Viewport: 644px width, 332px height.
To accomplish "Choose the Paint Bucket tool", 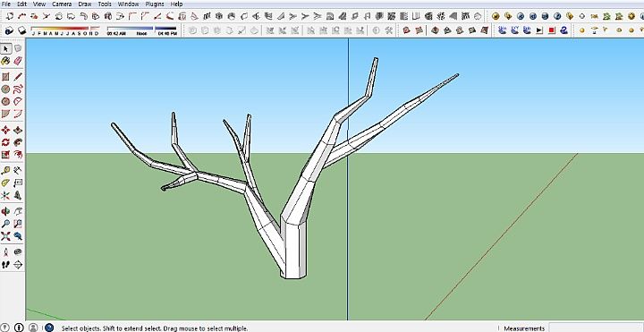I will tap(5, 61).
